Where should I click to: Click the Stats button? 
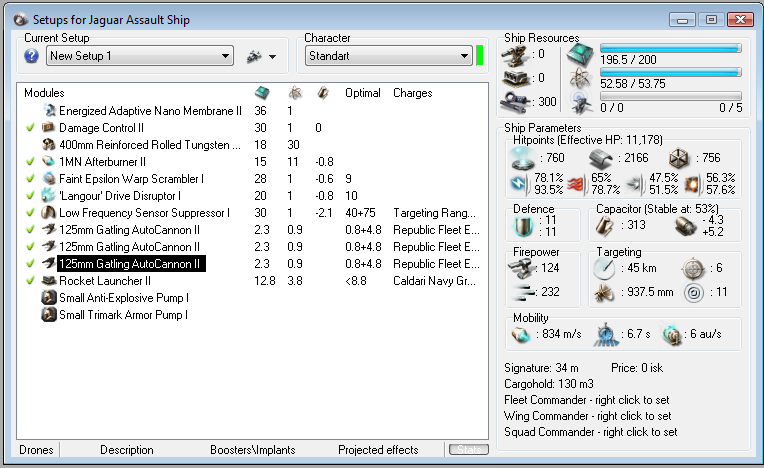[469, 449]
